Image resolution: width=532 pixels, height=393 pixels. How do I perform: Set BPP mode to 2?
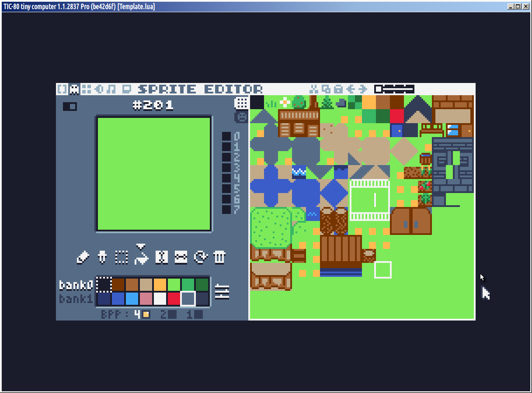pos(168,314)
